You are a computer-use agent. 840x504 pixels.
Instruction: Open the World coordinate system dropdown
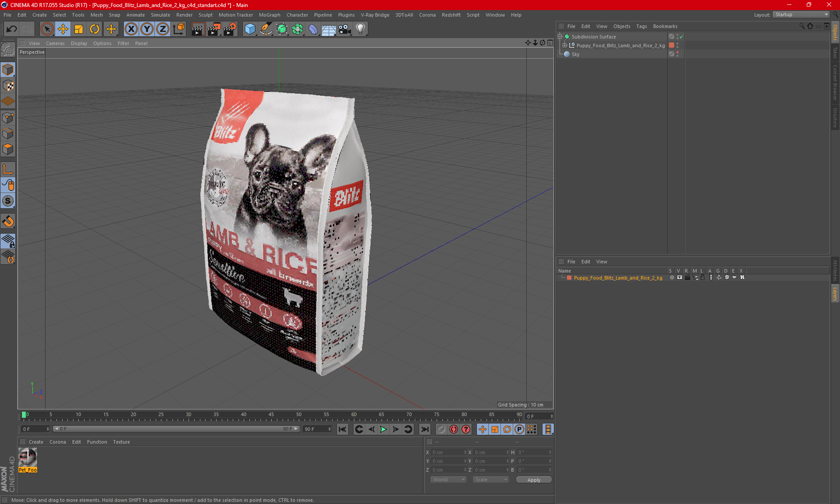[448, 479]
